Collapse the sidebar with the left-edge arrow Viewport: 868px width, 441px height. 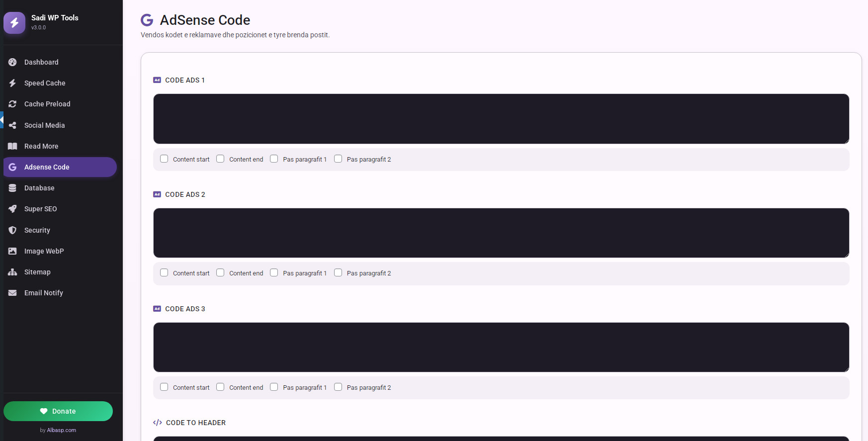[1, 120]
